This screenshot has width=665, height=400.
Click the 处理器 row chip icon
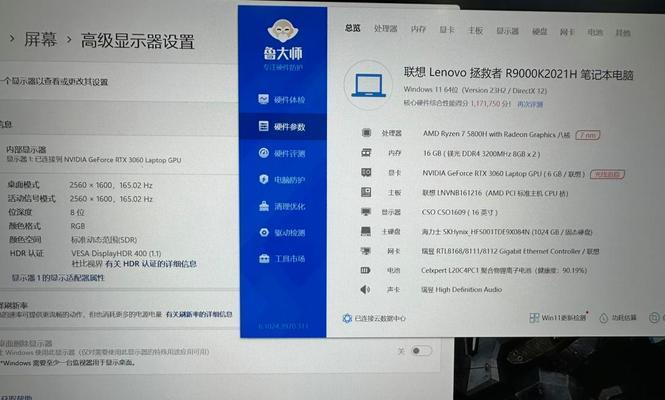tap(366, 133)
